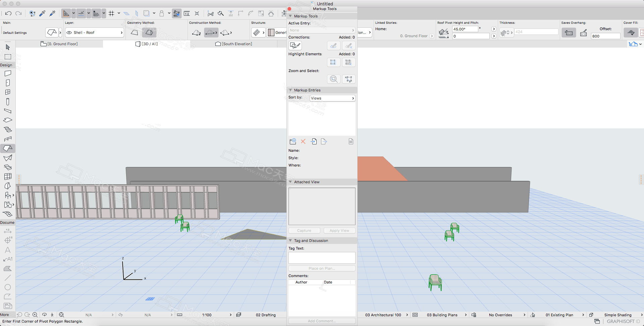The width and height of the screenshot is (644, 326).
Task: Toggle the Grid Snap icon
Action: pos(111,13)
